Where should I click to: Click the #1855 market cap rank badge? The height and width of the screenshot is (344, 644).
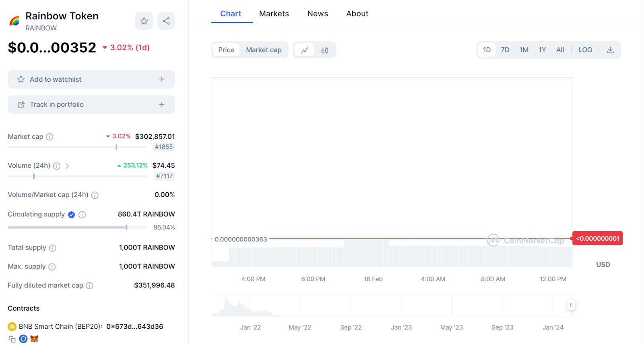(x=164, y=147)
